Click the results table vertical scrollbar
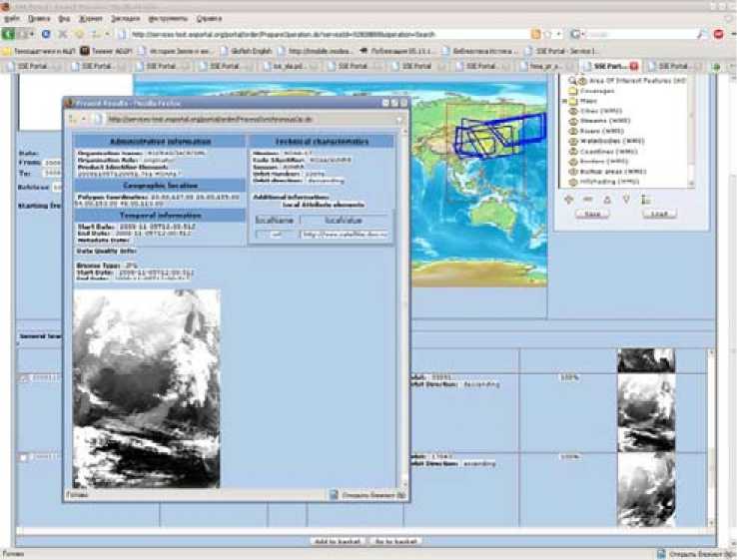This screenshot has height=560, width=737. (x=712, y=438)
